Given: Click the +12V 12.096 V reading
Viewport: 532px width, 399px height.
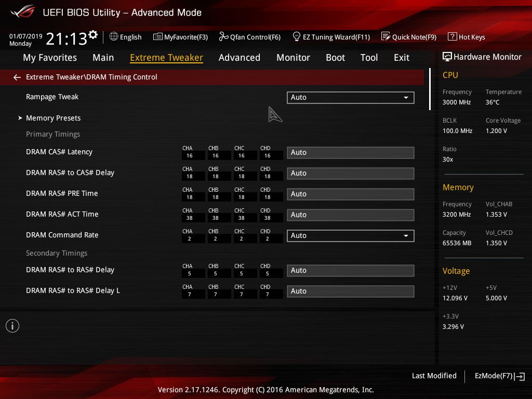Looking at the screenshot, I should tap(455, 298).
